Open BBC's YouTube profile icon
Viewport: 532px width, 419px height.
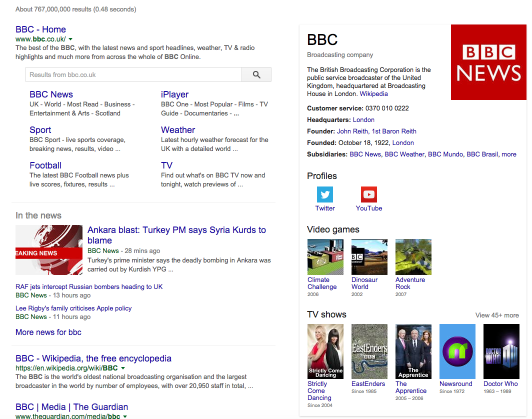368,194
